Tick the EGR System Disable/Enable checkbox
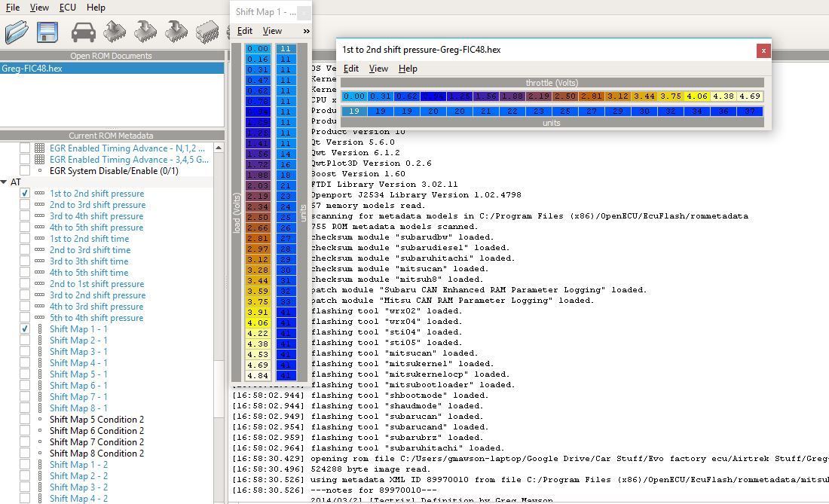The image size is (829, 504). coord(25,171)
